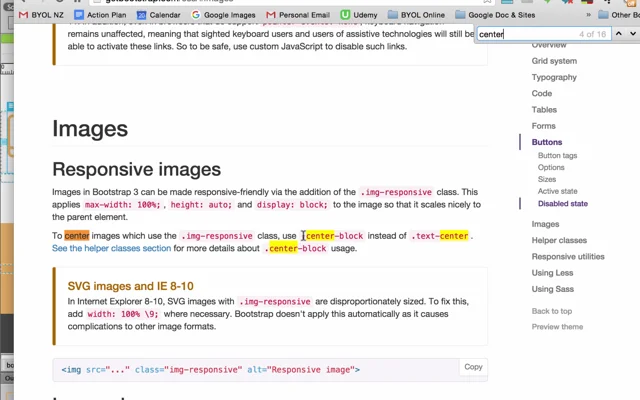Click the Responsive images heading
Screen dimensions: 640x400
pos(136,169)
